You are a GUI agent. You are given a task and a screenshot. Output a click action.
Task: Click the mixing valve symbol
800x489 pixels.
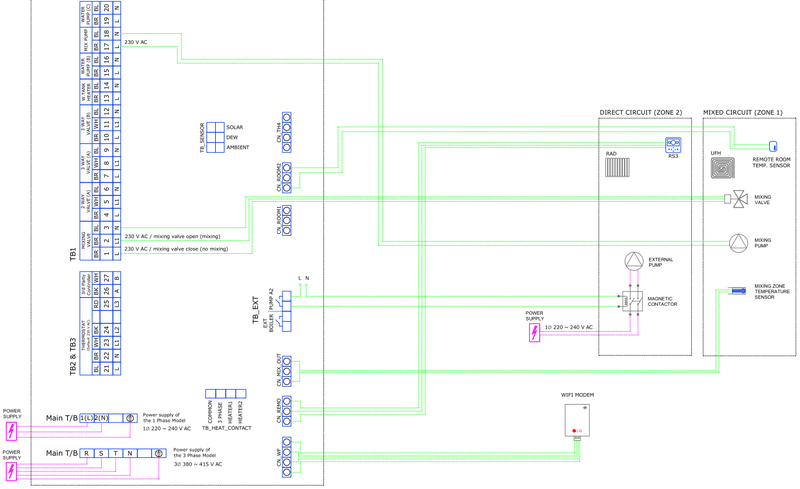coord(736,199)
